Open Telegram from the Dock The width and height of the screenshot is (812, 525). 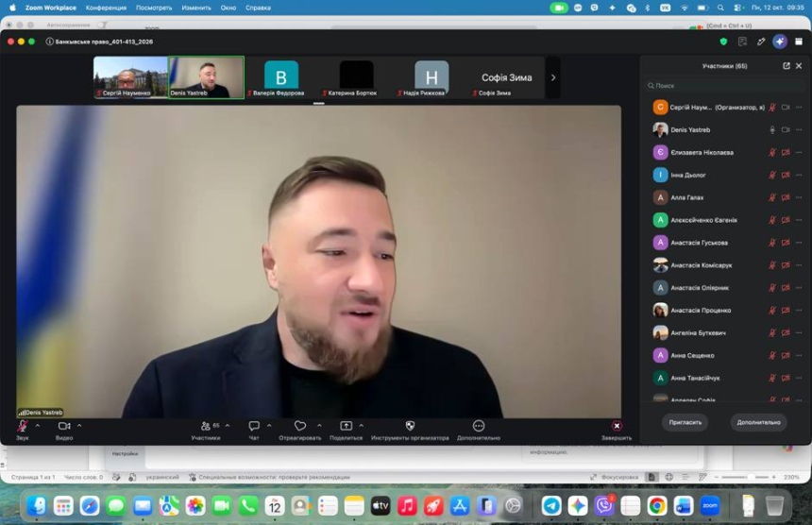(551, 505)
